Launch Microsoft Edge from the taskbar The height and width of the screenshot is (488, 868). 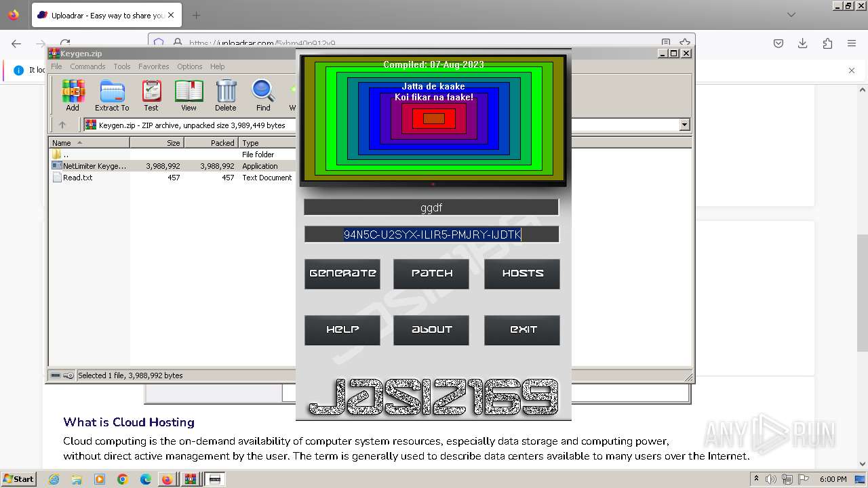[x=146, y=479]
